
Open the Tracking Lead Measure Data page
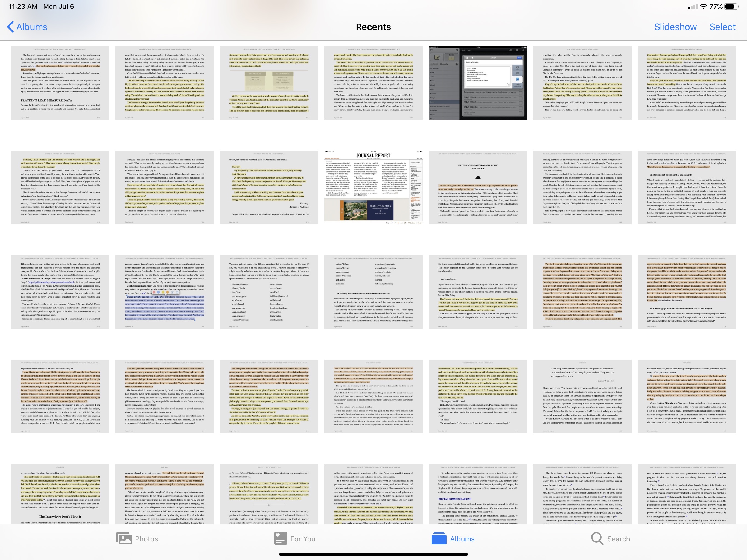[x=60, y=83]
